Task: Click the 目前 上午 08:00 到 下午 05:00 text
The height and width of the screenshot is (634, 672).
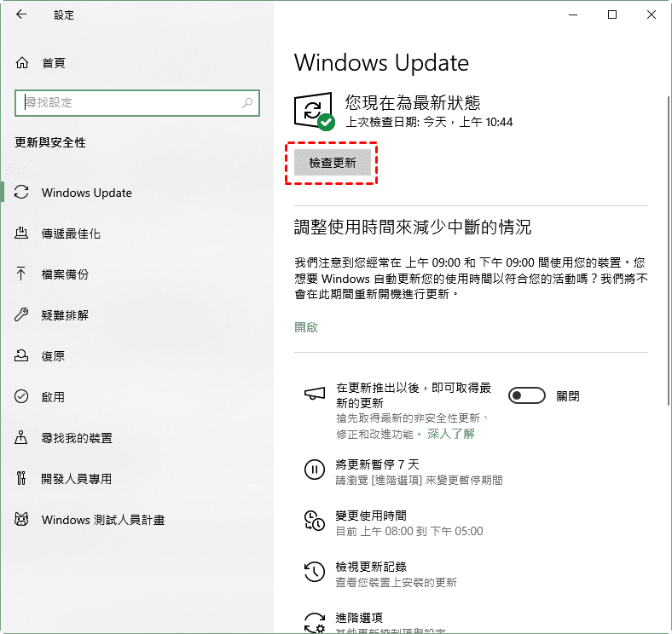Action: [408, 531]
